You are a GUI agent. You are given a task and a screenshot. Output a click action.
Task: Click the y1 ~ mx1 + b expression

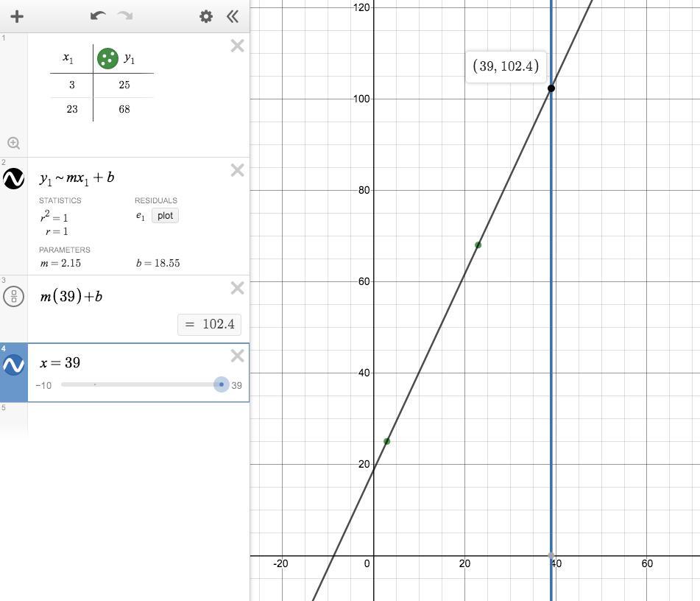click(x=77, y=178)
